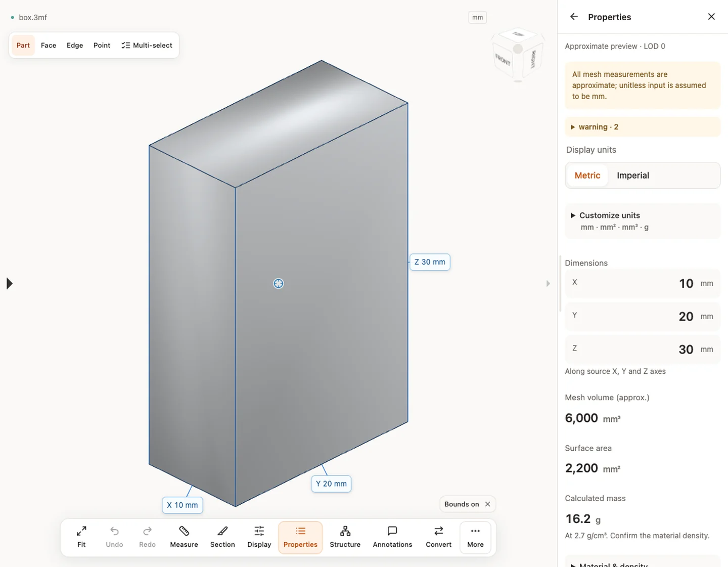This screenshot has width=728, height=567.
Task: Click the Z 30 mm dimension label
Action: pyautogui.click(x=430, y=262)
